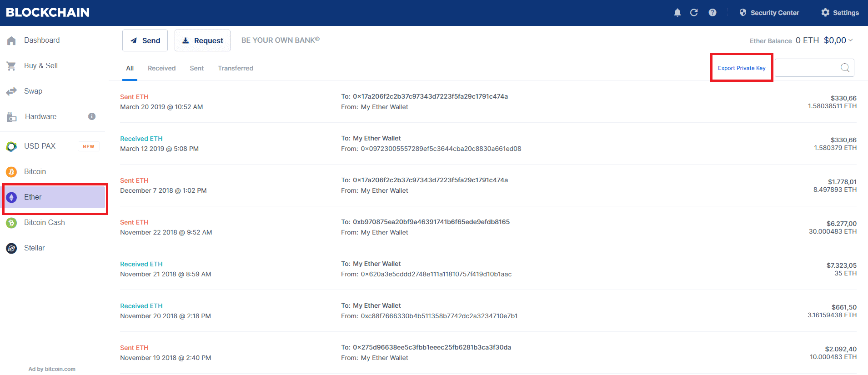Click the Hardware info icon
This screenshot has width=868, height=375.
pyautogui.click(x=92, y=116)
